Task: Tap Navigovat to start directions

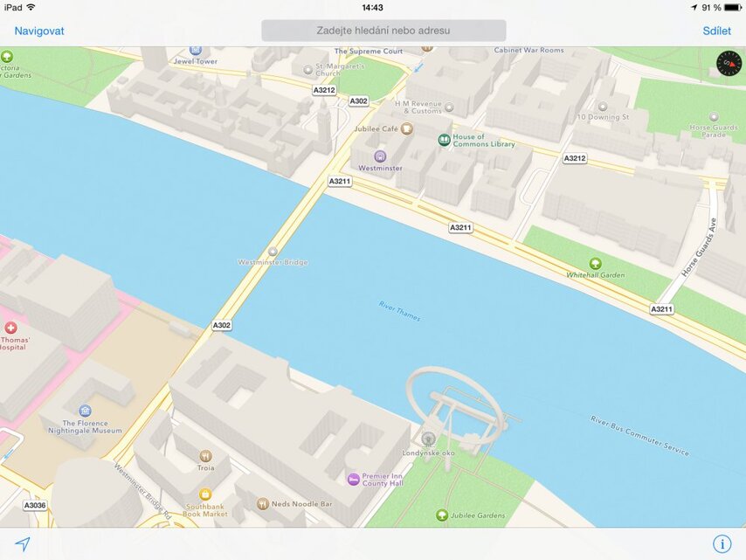Action: [x=38, y=31]
